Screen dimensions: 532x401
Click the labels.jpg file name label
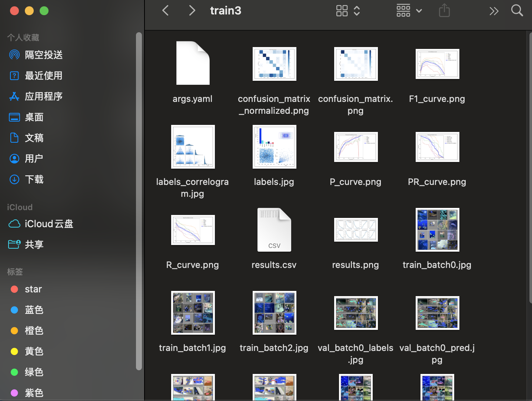[274, 182]
